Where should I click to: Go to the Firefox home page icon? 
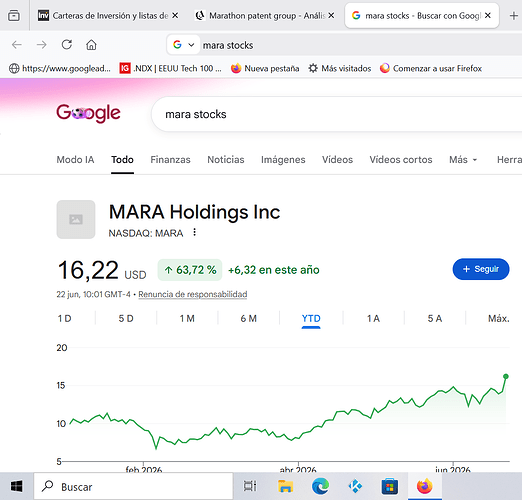pyautogui.click(x=91, y=44)
